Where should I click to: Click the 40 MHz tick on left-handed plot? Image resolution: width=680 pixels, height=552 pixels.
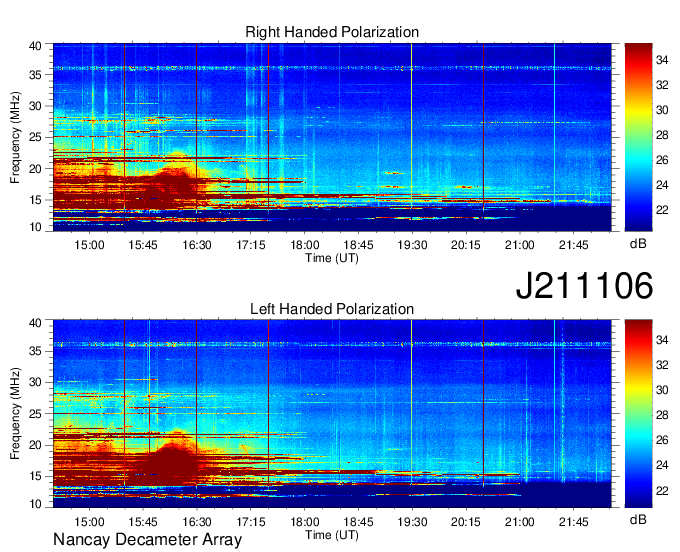[35, 323]
